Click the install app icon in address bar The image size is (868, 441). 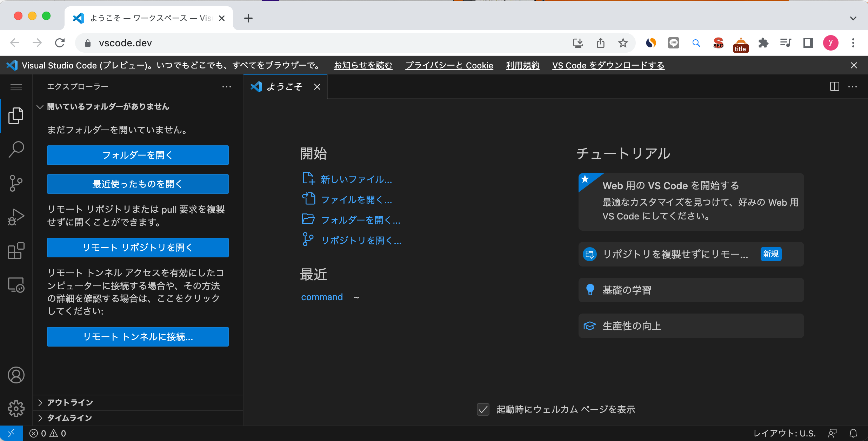pyautogui.click(x=578, y=43)
